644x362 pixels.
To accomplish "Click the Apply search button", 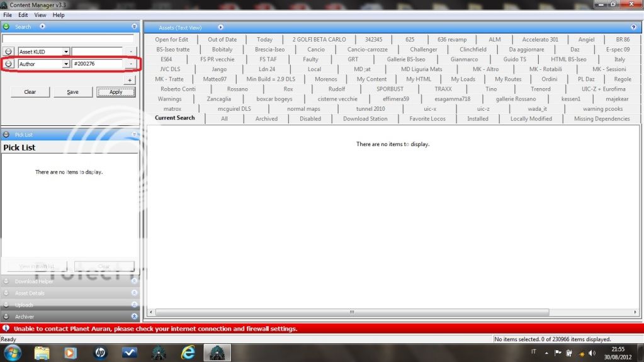I will [x=116, y=92].
